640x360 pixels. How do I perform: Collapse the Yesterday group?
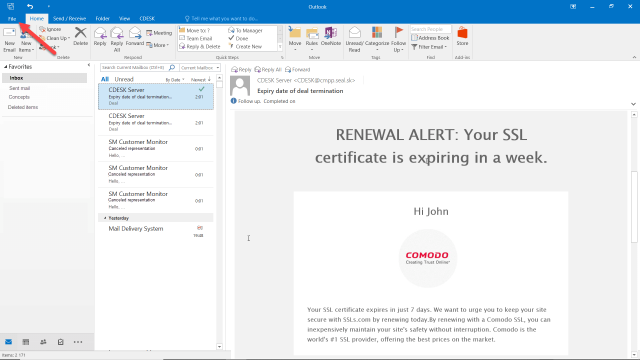click(105, 218)
